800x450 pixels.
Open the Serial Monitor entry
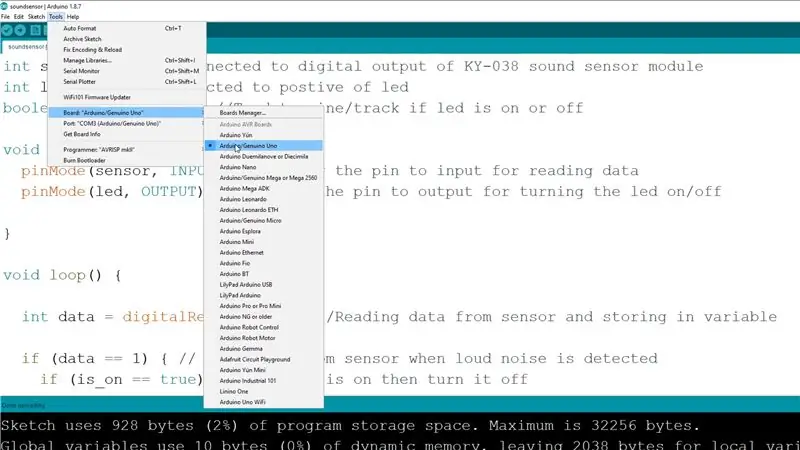pyautogui.click(x=127, y=71)
